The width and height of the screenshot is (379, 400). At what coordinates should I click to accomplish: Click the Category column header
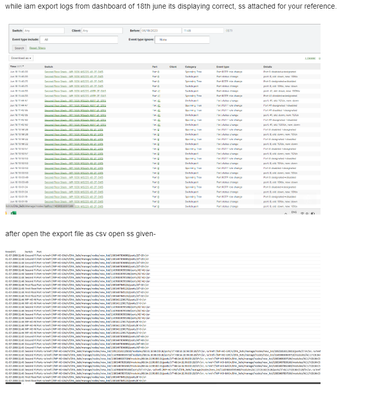191,67
